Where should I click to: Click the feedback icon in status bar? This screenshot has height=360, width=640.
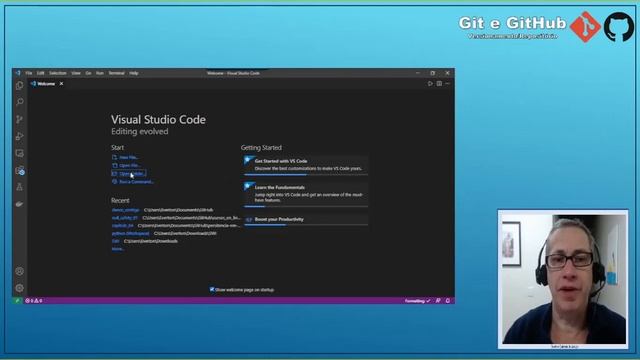(x=438, y=301)
